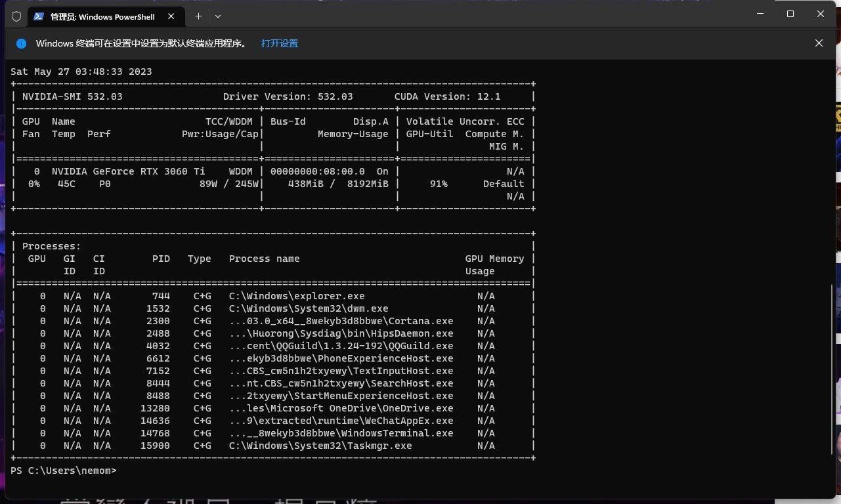
Task: Click the WindowsTerminal.exe process row
Action: tap(273, 433)
